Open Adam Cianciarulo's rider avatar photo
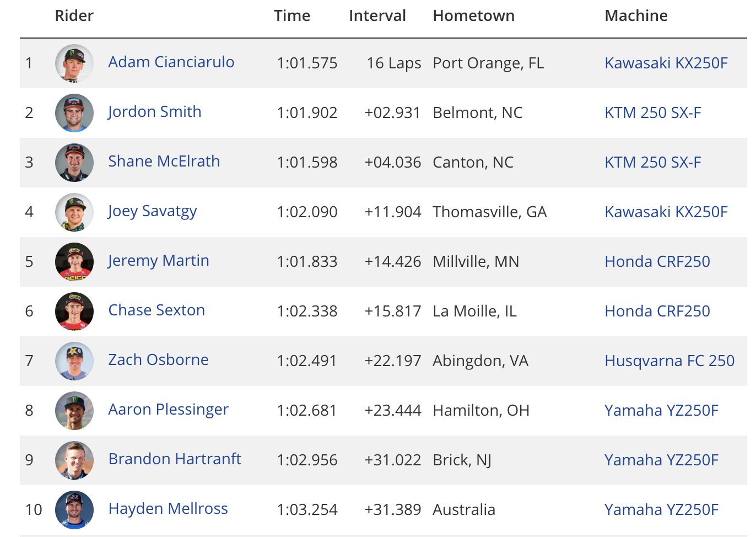The width and height of the screenshot is (756, 537). 74,63
